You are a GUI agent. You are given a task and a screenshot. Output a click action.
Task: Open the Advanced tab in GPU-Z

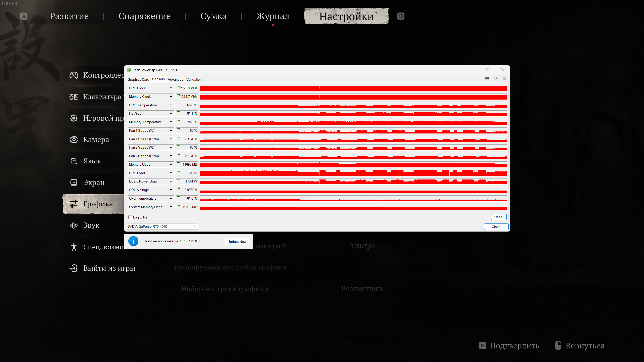[x=175, y=79]
